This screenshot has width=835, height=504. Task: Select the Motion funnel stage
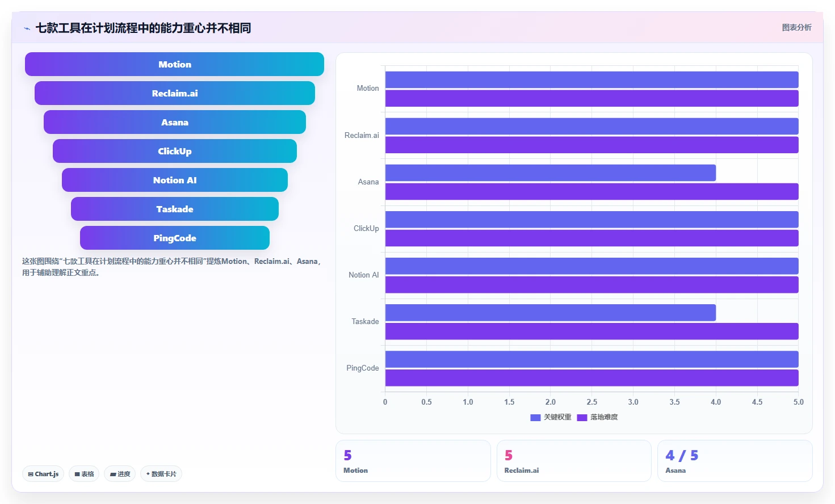(174, 64)
